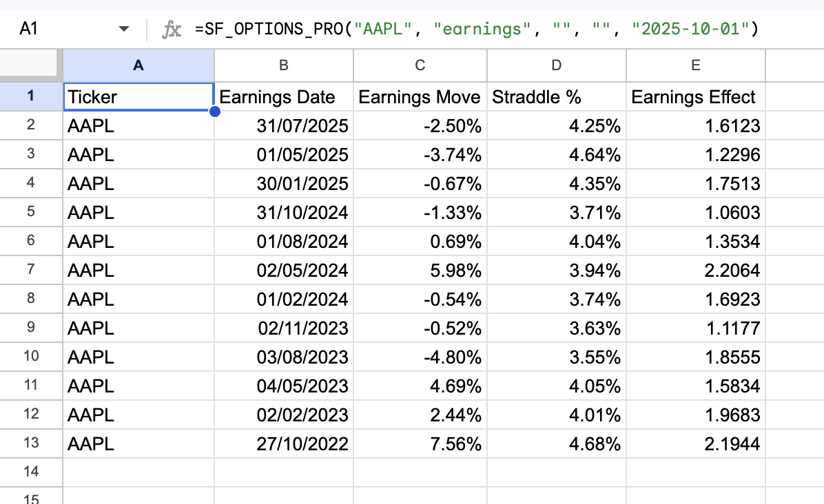The width and height of the screenshot is (824, 504).
Task: Select column C header
Action: coord(420,65)
